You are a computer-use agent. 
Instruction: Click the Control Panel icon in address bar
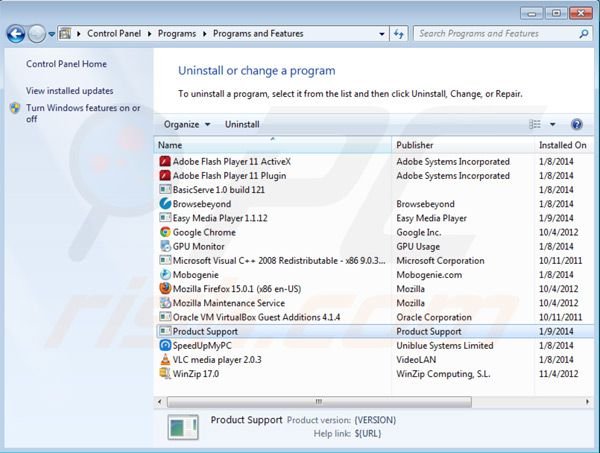pyautogui.click(x=65, y=34)
